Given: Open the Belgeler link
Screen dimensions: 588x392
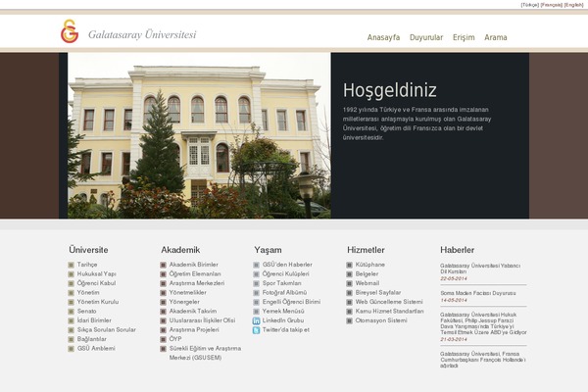Looking at the screenshot, I should pyautogui.click(x=367, y=273).
